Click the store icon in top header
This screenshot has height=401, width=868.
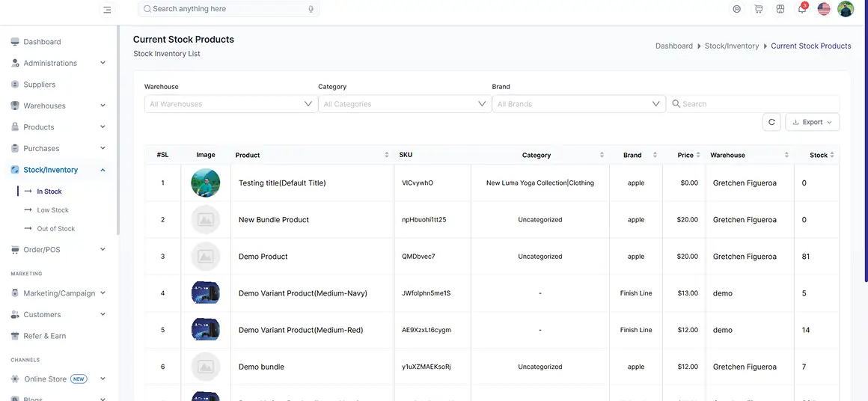point(780,9)
